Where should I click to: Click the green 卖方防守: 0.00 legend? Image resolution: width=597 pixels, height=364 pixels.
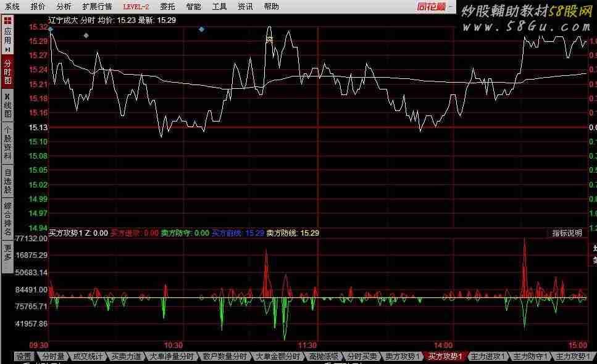point(185,233)
